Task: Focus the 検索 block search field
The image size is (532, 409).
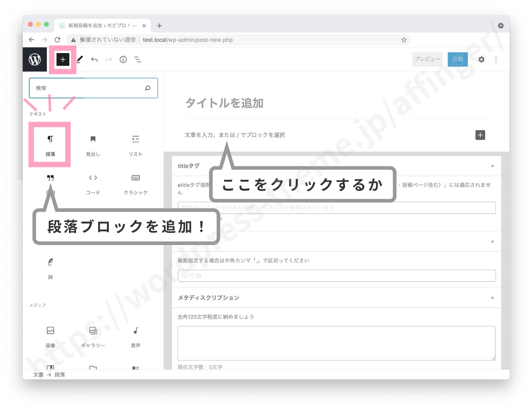Action: pos(93,88)
